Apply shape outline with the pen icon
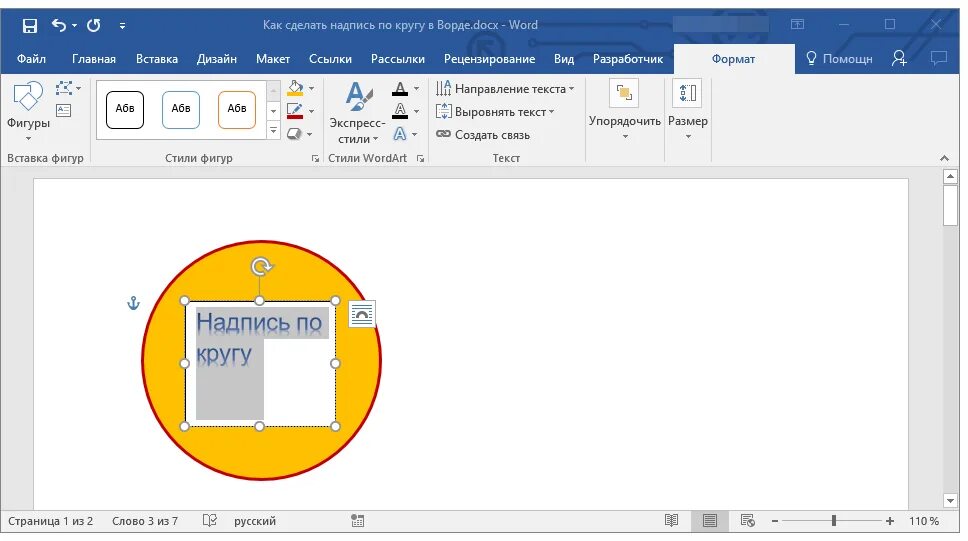Image resolution: width=968 pixels, height=541 pixels. coord(295,111)
